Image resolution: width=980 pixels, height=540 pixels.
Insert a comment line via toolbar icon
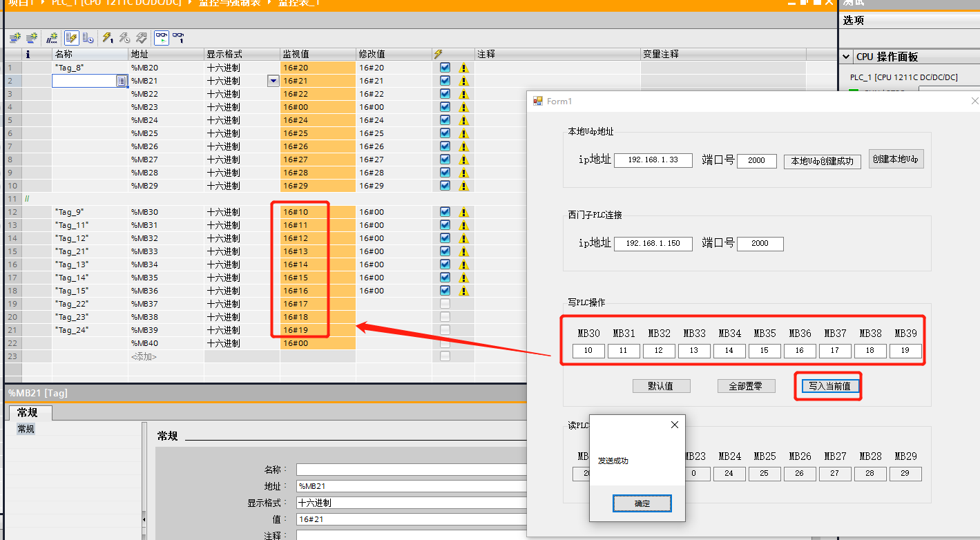(52, 37)
